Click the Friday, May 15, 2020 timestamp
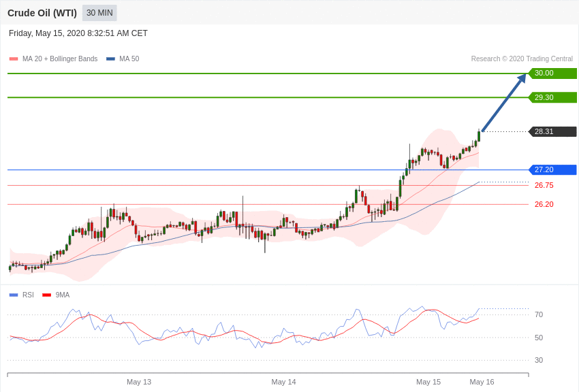This screenshot has height=392, width=579. pyautogui.click(x=78, y=33)
